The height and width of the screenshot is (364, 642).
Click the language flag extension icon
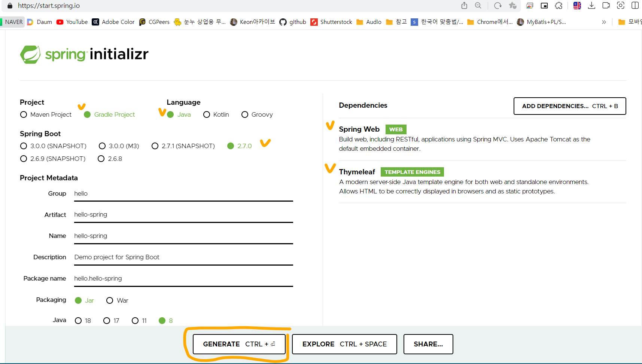(x=577, y=6)
